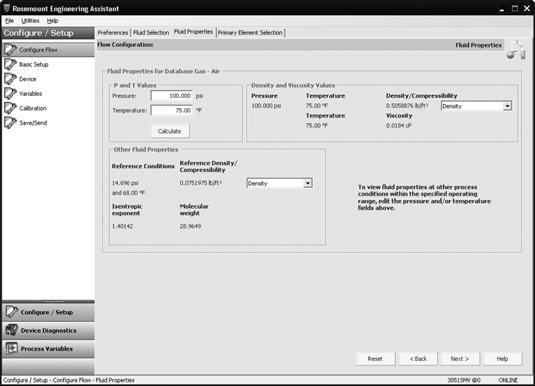Select Device in the sidebar
Viewport: 535px width, 386px height.
pos(28,79)
